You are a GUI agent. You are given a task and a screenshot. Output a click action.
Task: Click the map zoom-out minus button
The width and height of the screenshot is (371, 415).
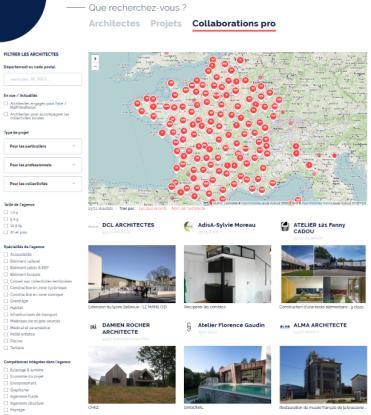(95, 66)
